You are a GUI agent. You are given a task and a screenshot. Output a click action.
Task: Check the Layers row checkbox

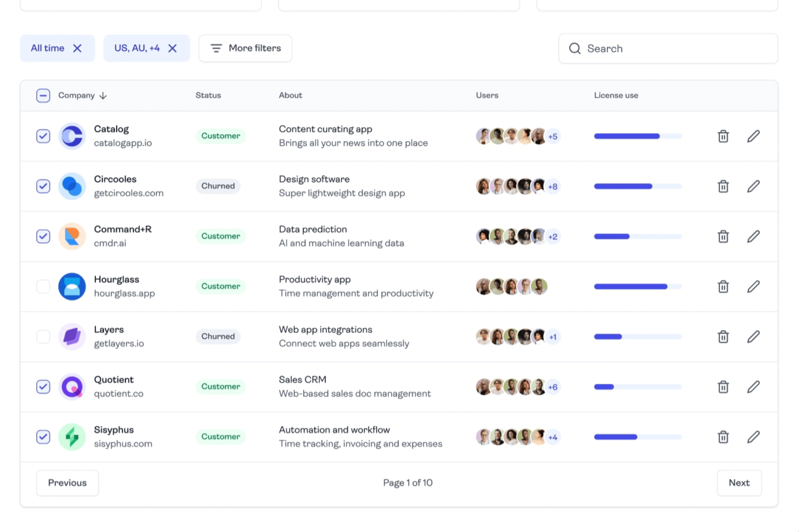click(43, 337)
